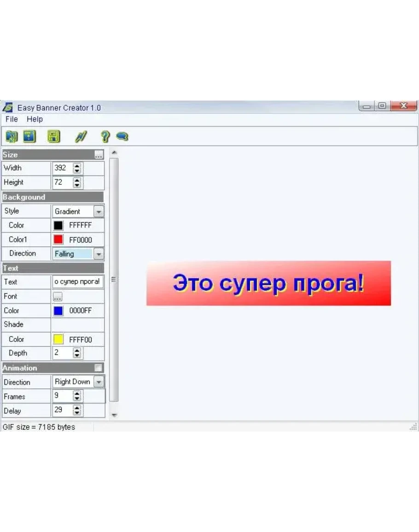Click the lightning bolt toolbar icon
This screenshot has height=532, width=419.
[x=81, y=136]
